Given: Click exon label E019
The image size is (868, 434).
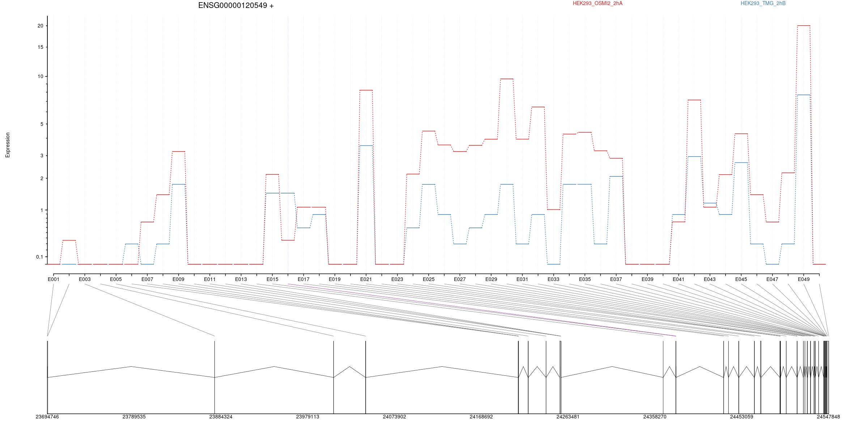Looking at the screenshot, I should pos(335,279).
